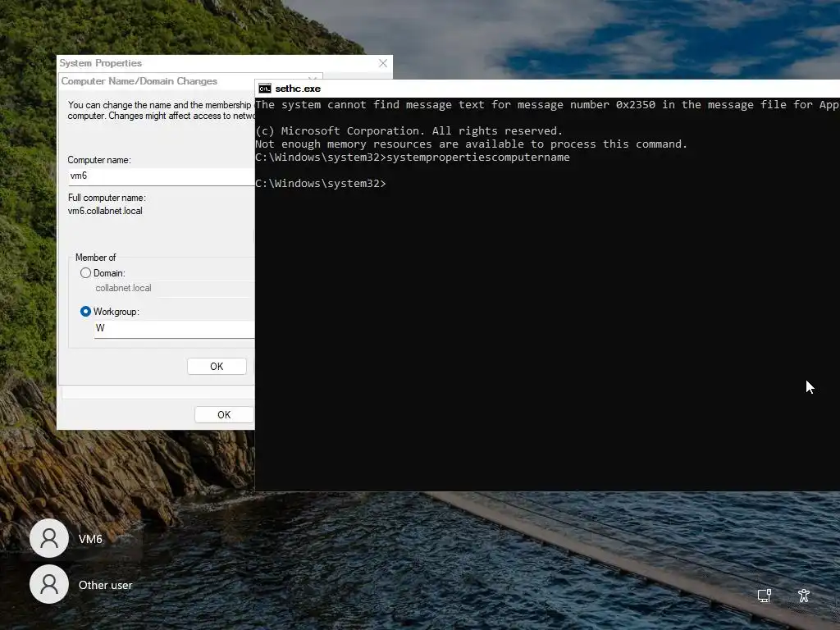The image size is (840, 630).
Task: Choose the Workgroup radio button
Action: tap(85, 311)
